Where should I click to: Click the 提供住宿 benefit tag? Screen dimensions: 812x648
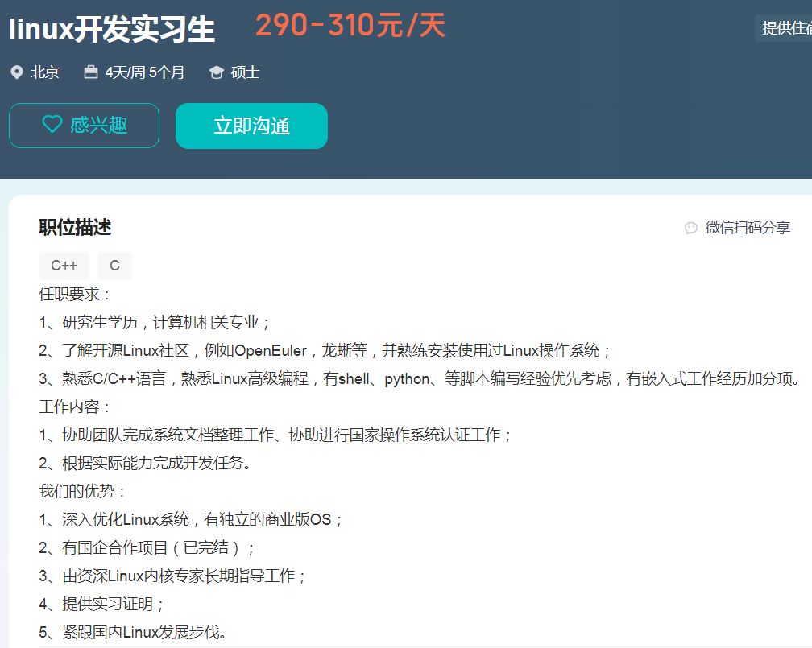[785, 28]
